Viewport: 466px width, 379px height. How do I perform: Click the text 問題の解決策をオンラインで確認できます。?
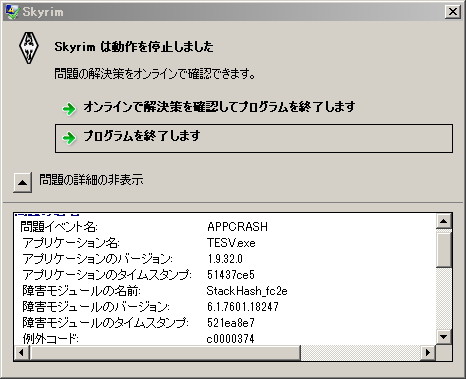pos(155,74)
